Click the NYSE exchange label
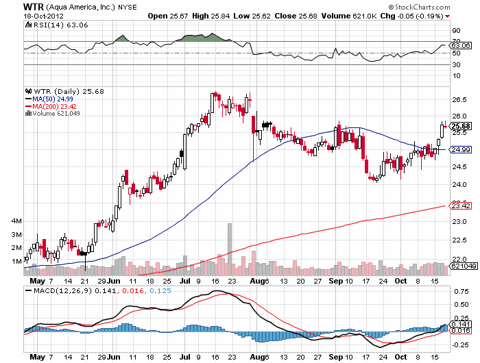This screenshot has width=480, height=363. tap(127, 7)
